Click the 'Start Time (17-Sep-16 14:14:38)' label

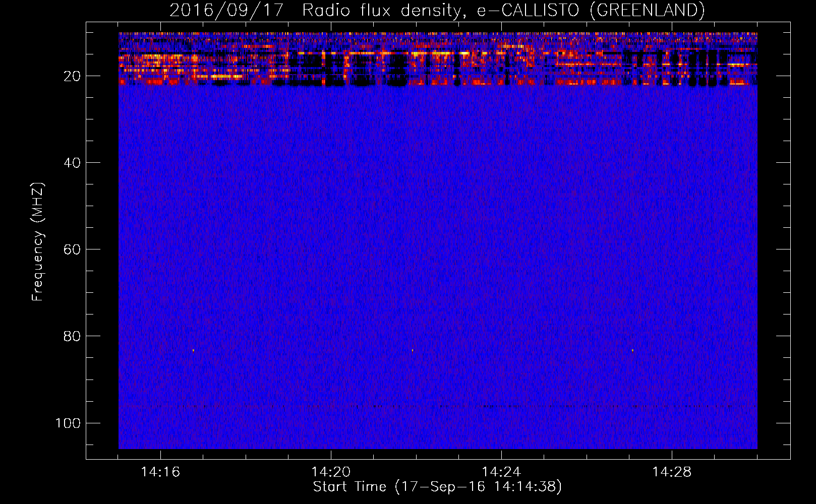(437, 487)
